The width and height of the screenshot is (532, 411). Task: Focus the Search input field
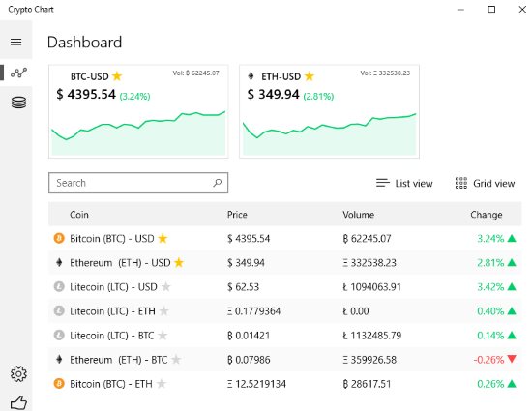click(x=138, y=183)
